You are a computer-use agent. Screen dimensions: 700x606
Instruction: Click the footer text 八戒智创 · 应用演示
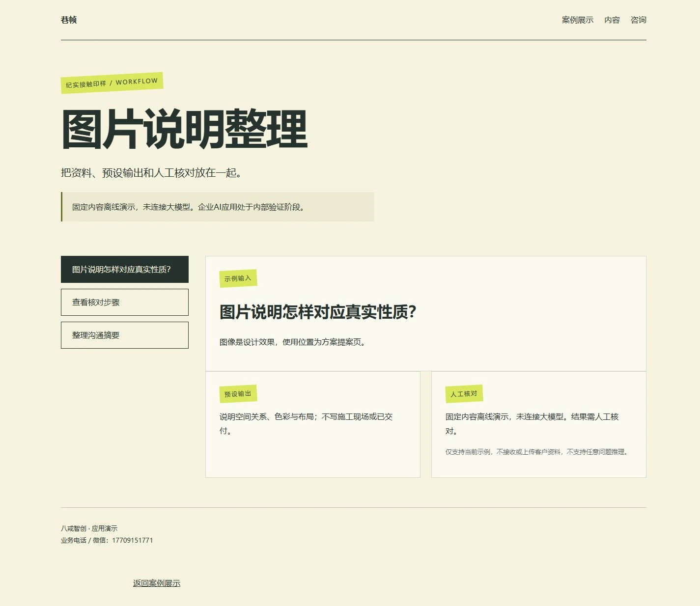[x=89, y=528]
